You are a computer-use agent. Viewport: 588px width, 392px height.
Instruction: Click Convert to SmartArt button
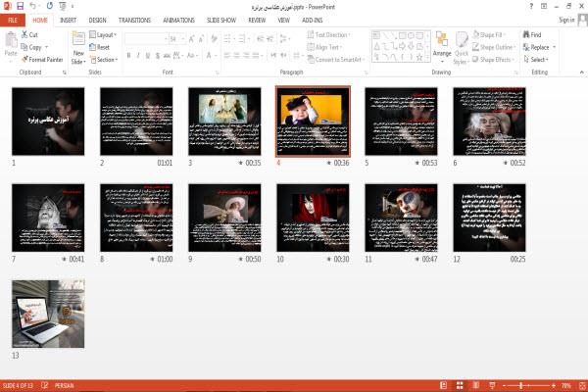335,59
